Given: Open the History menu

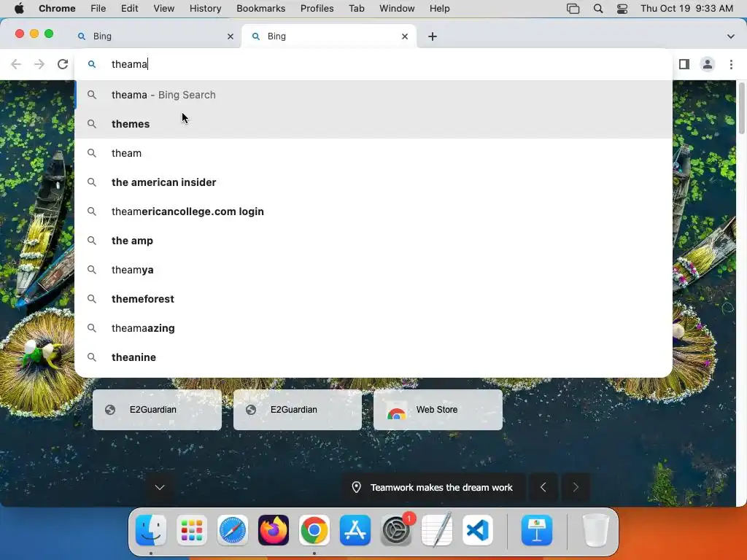Looking at the screenshot, I should (205, 9).
